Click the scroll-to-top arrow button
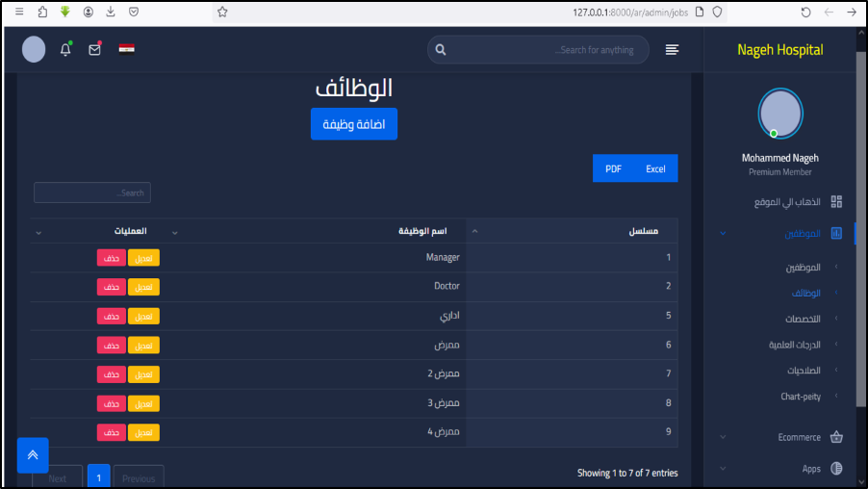Viewport: 868px width, 489px height. coord(33,455)
